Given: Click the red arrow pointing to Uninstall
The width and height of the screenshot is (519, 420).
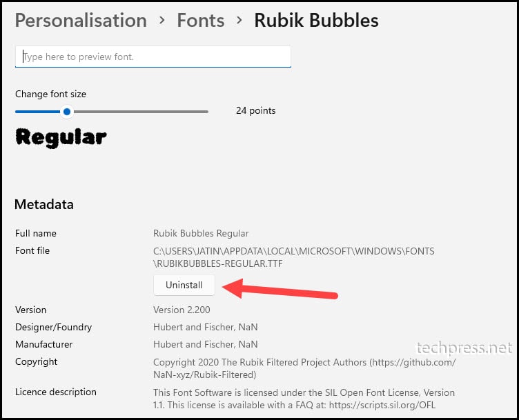Looking at the screenshot, I should (280, 290).
